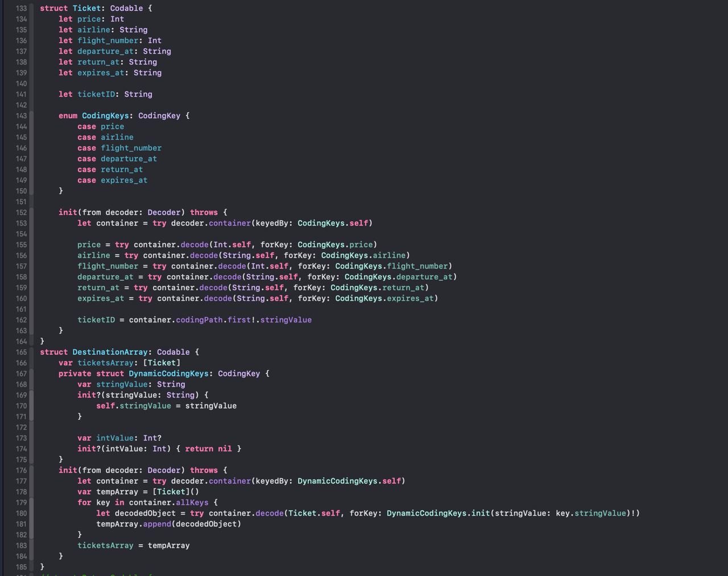Click 'CodingKeys.airline' in the decode call
This screenshot has height=576, width=728.
coord(363,256)
